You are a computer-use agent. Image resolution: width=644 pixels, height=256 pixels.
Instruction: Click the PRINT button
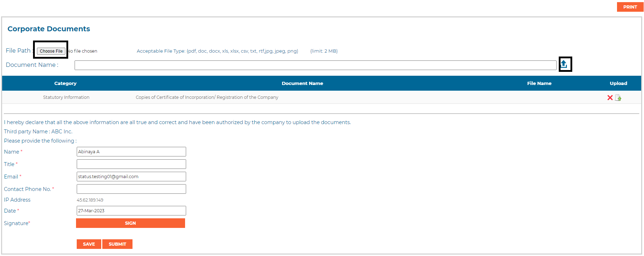click(x=630, y=7)
